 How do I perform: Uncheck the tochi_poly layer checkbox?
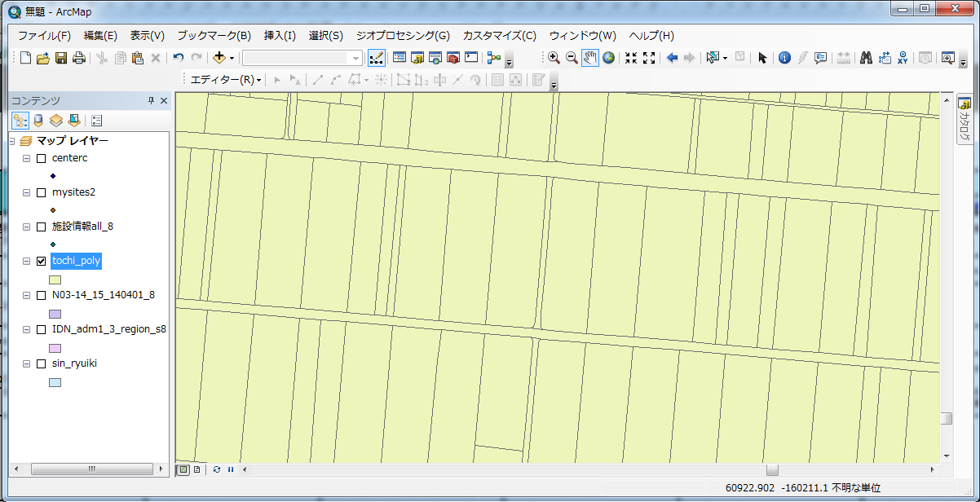(x=41, y=261)
